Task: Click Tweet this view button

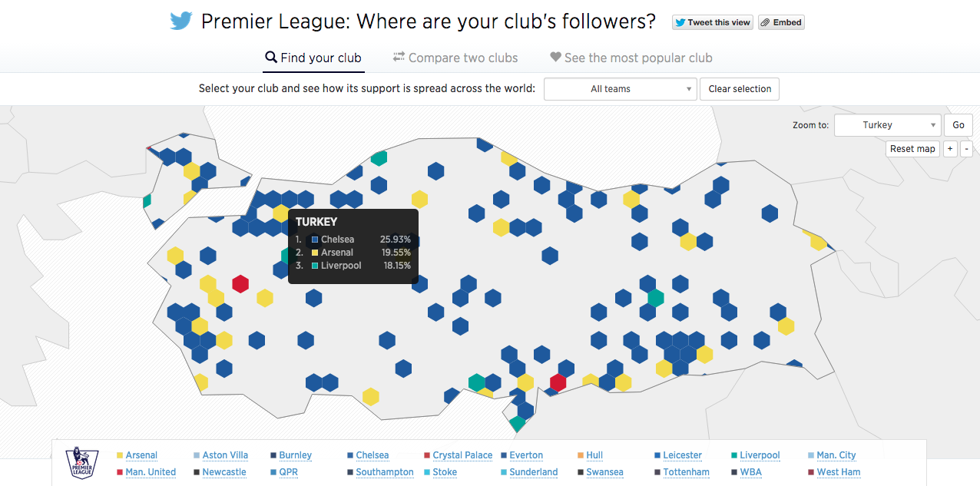Action: [x=712, y=22]
